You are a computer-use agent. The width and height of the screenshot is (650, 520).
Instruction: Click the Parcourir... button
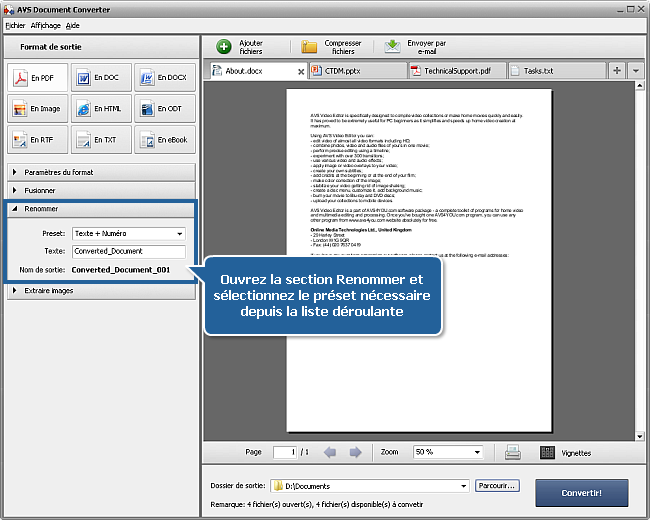pyautogui.click(x=497, y=486)
